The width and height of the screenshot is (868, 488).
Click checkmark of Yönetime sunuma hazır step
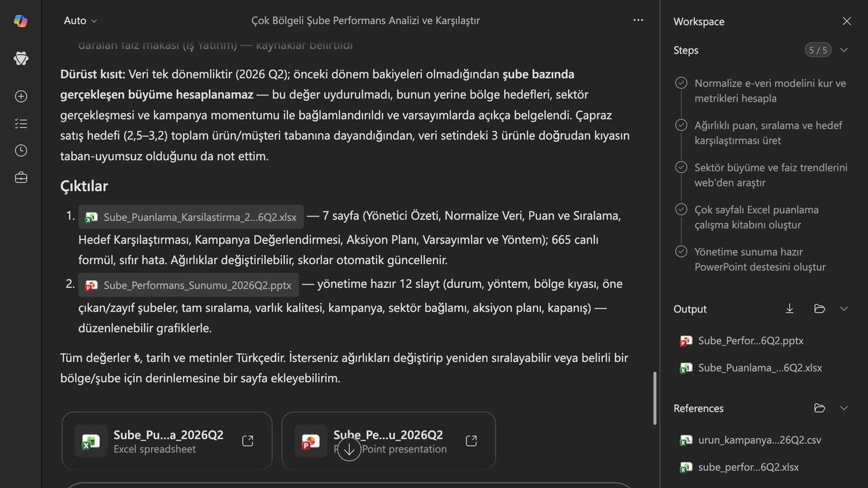click(x=681, y=251)
